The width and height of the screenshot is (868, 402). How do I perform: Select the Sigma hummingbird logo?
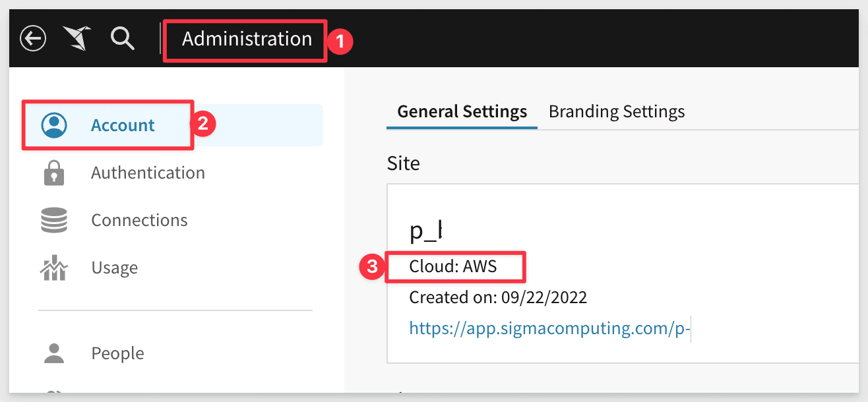[x=76, y=38]
